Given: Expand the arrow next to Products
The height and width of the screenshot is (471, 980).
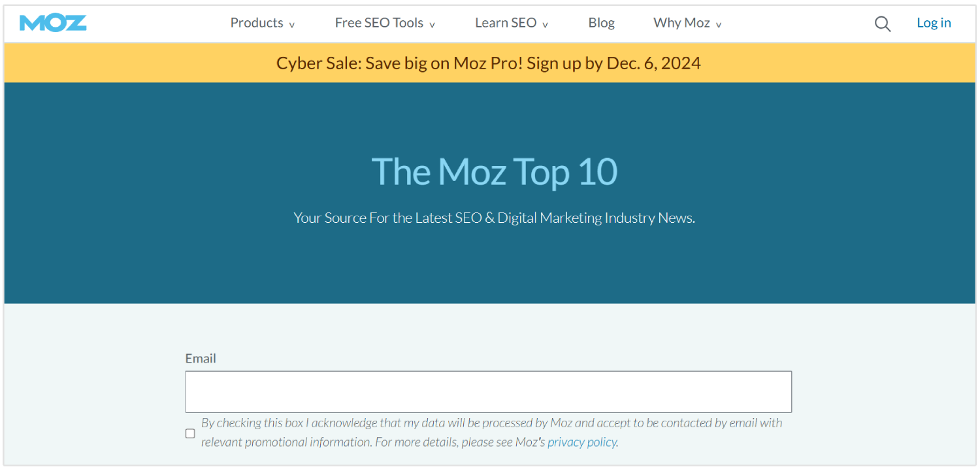Looking at the screenshot, I should (292, 25).
